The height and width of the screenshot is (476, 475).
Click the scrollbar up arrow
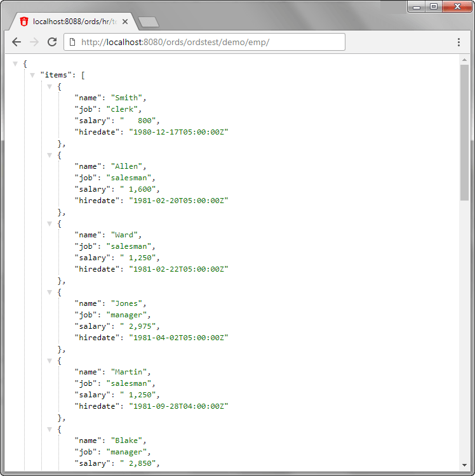click(464, 60)
